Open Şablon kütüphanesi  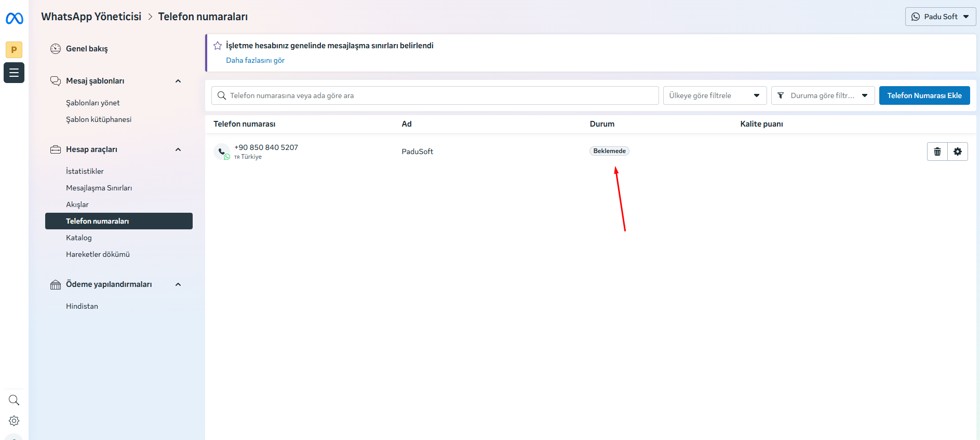tap(99, 119)
